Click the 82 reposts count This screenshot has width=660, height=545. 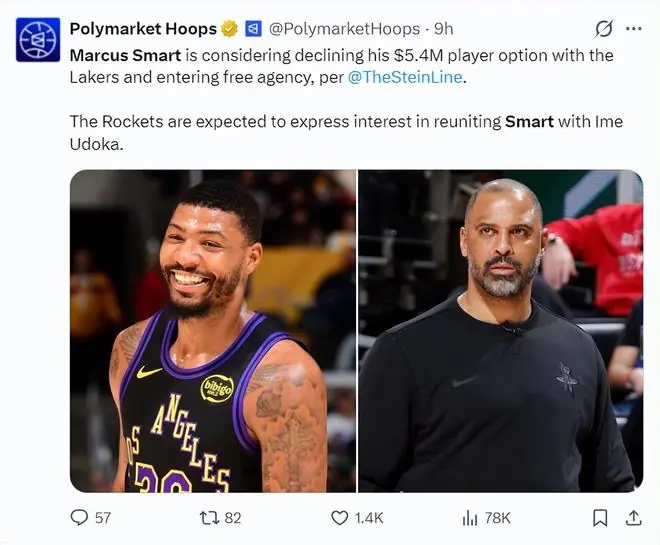(233, 518)
